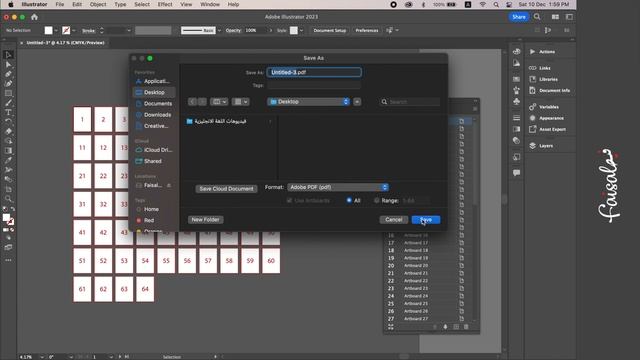Image resolution: width=640 pixels, height=360 pixels.
Task: Click Save Cloud Document button
Action: tap(227, 189)
